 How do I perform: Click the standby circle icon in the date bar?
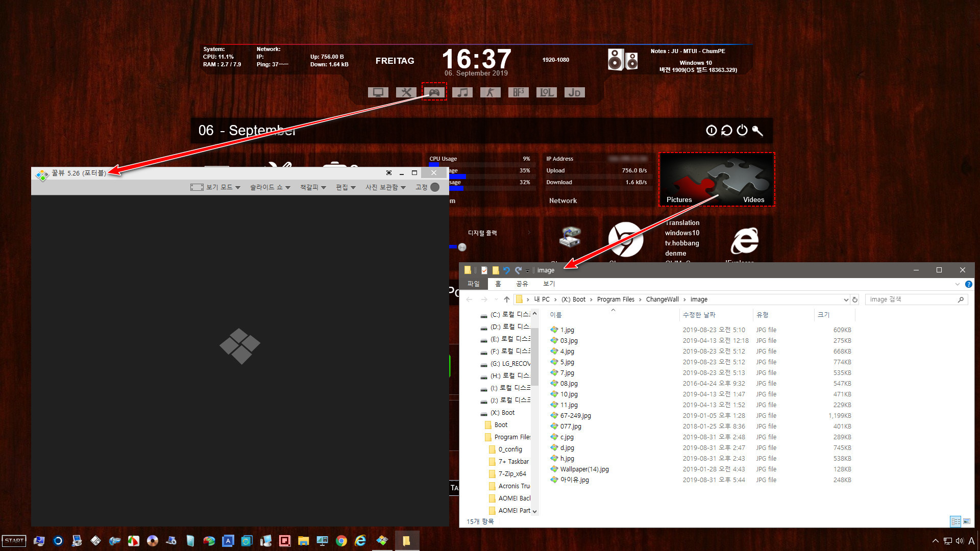(711, 131)
